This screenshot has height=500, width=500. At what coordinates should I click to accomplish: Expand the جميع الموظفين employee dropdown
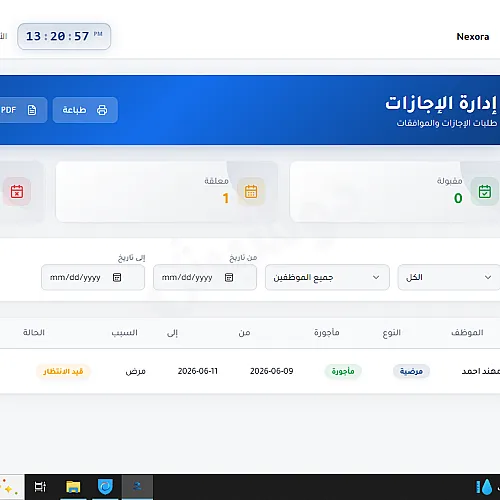[327, 277]
